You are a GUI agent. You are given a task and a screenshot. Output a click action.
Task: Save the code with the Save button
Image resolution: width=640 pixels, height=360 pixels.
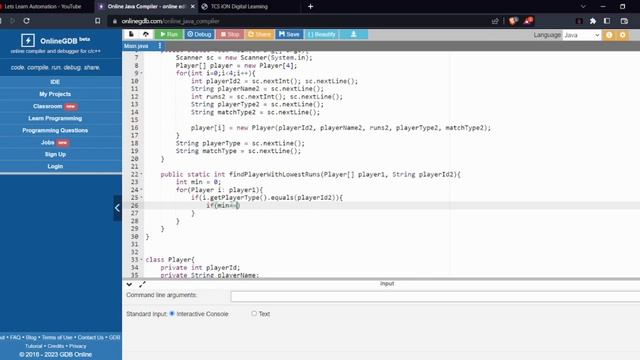click(x=289, y=34)
